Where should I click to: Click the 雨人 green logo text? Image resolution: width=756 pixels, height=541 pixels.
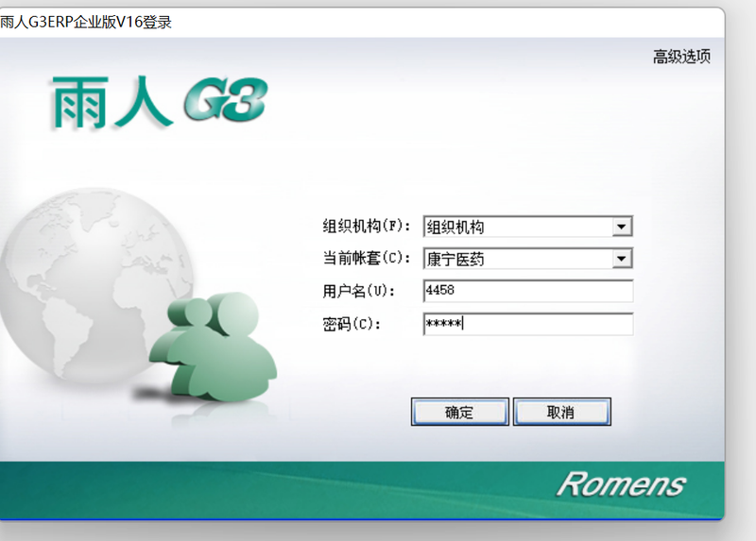click(110, 102)
